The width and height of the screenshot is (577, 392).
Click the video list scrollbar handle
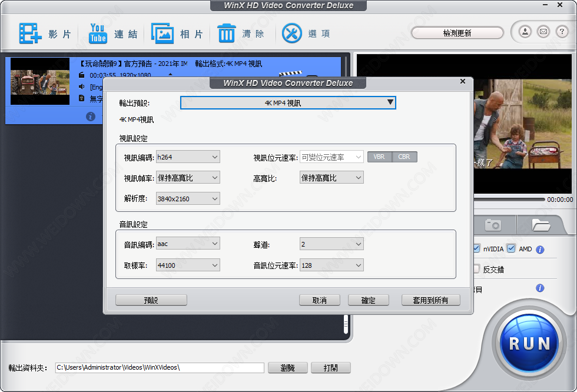tap(346, 324)
